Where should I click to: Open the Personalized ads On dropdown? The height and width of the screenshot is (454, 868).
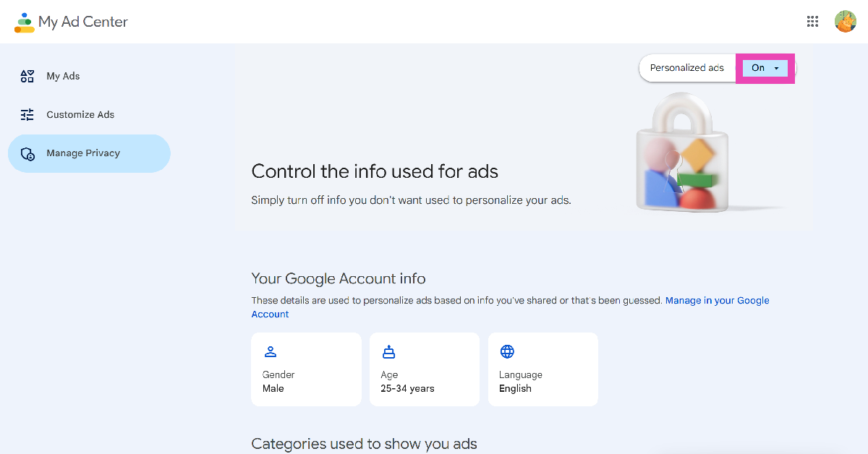coord(765,68)
